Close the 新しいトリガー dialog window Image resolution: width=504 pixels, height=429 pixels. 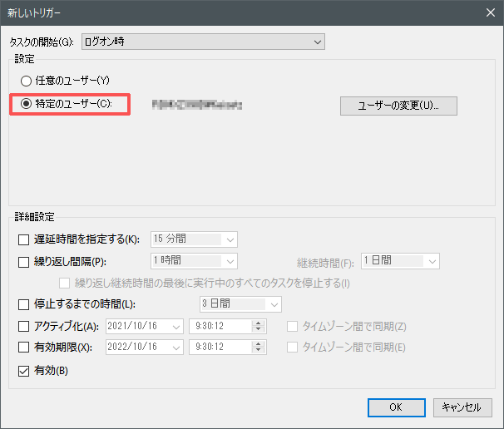pos(488,12)
